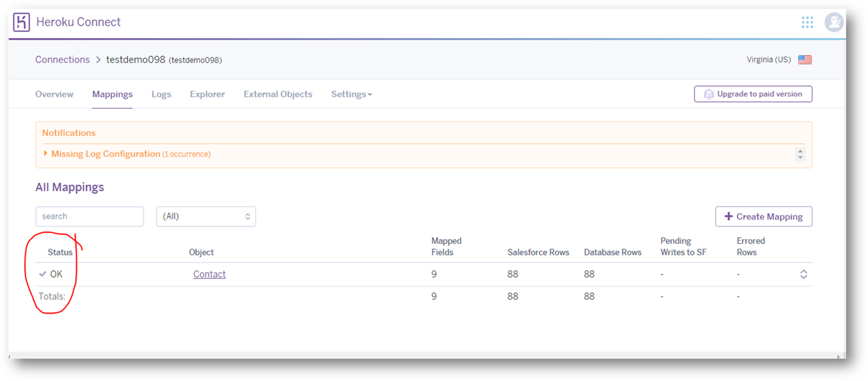Screen dimensions: 868x381
Task: Open the user avatar menu
Action: coord(834,22)
